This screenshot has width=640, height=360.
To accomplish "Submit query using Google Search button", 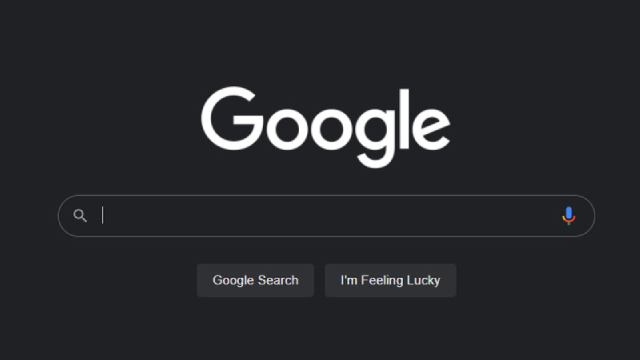I will pyautogui.click(x=256, y=280).
